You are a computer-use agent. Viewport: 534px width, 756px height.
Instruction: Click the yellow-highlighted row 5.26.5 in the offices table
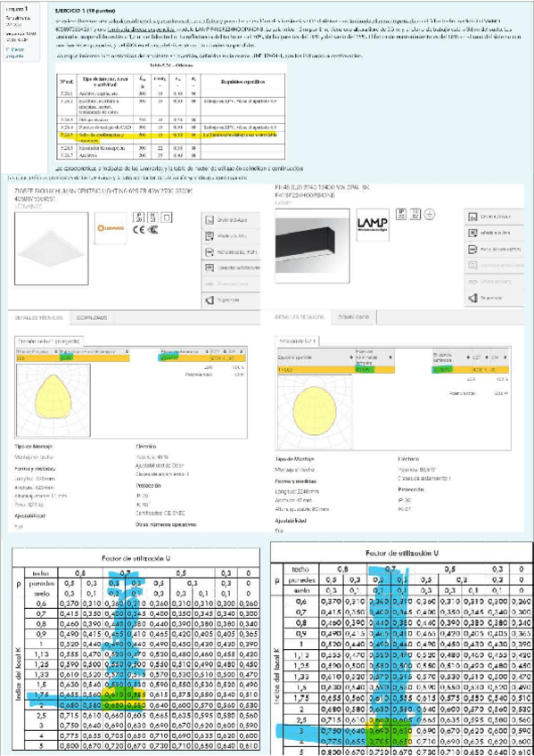pyautogui.click(x=170, y=137)
